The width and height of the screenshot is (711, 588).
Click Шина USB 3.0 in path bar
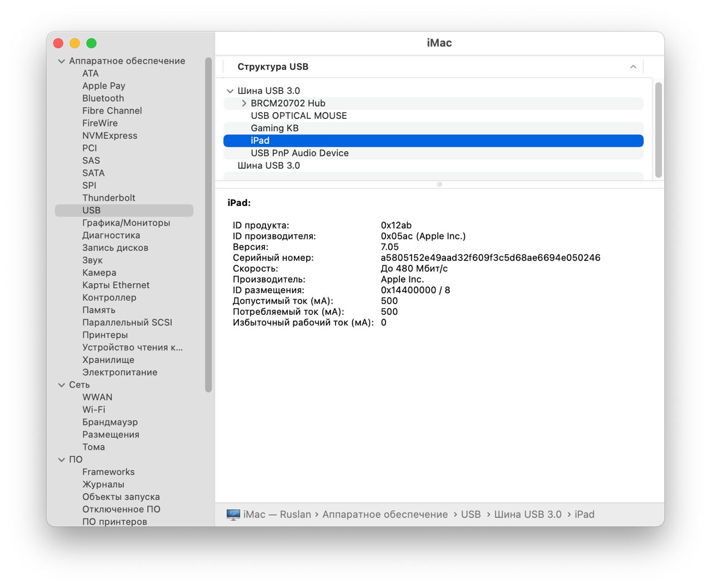pos(528,515)
